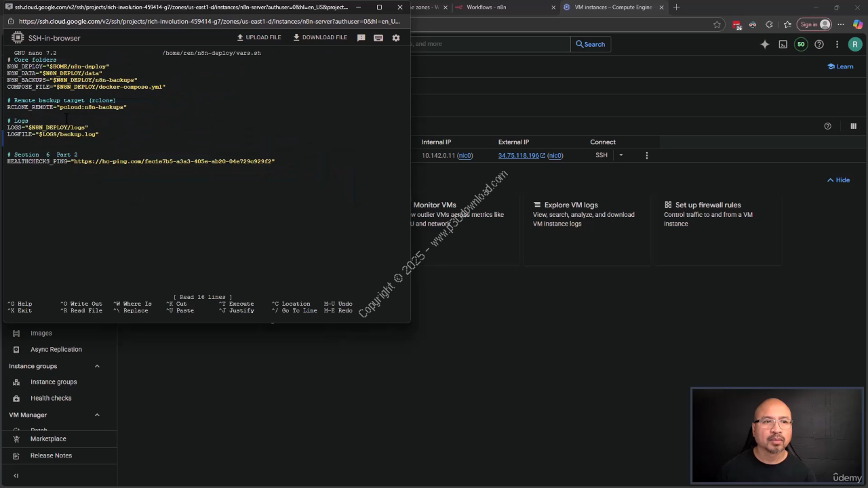Open Health checks in sidebar
This screenshot has height=488, width=868.
pyautogui.click(x=51, y=399)
